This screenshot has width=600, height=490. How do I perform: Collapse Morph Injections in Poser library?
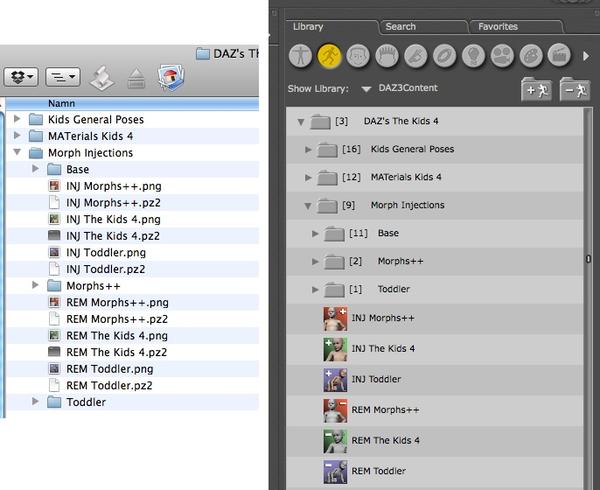click(x=308, y=206)
